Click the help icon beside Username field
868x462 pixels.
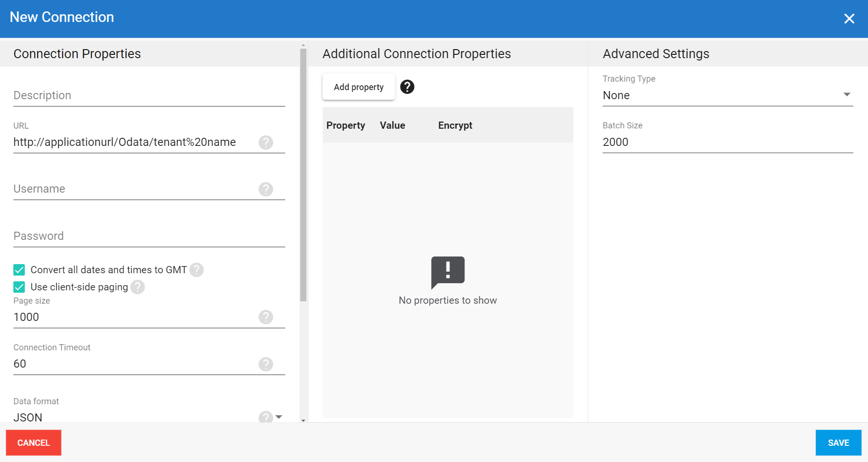pos(266,189)
